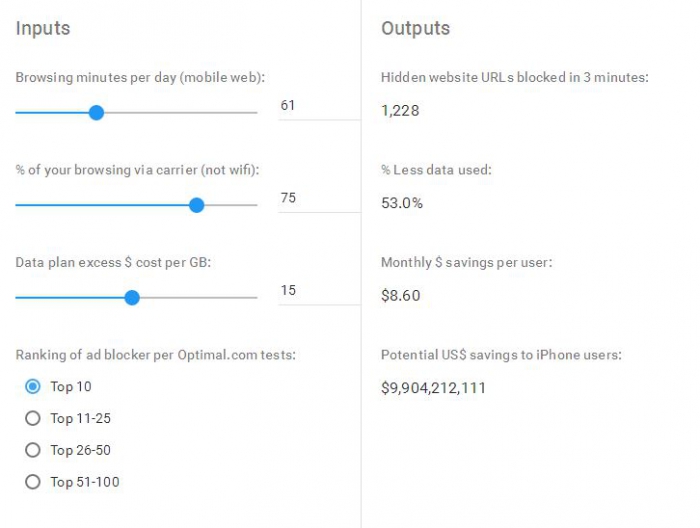This screenshot has width=700, height=528.
Task: Click the $9,904,212,111 potential savings value
Action: point(433,387)
